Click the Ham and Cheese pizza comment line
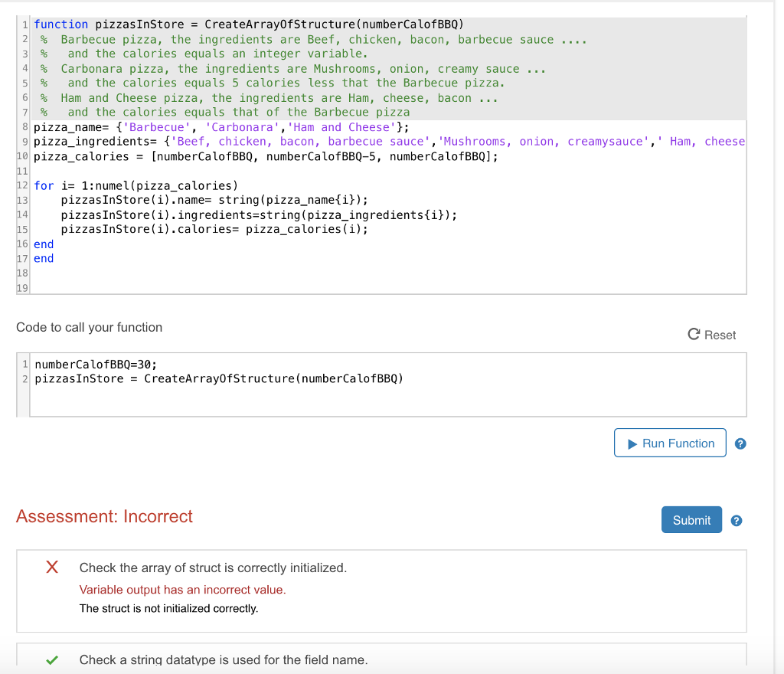Image resolution: width=784 pixels, height=674 pixels. pyautogui.click(x=269, y=98)
